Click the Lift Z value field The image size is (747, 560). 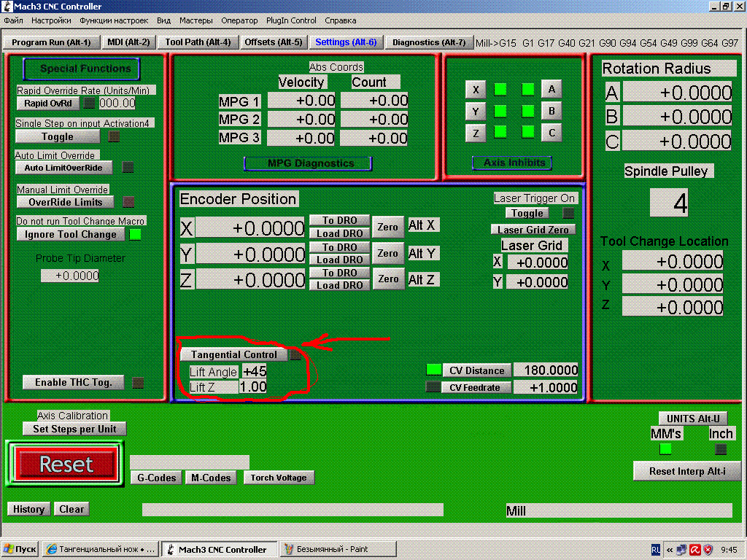252,386
